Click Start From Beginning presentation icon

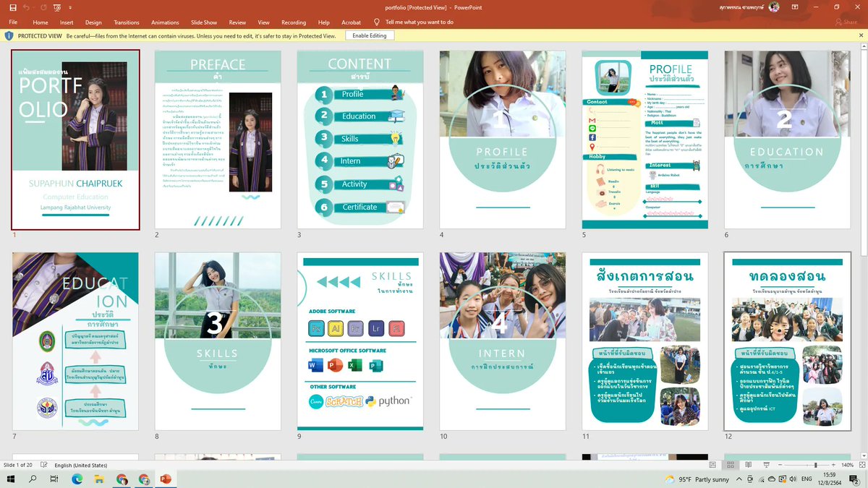click(57, 7)
